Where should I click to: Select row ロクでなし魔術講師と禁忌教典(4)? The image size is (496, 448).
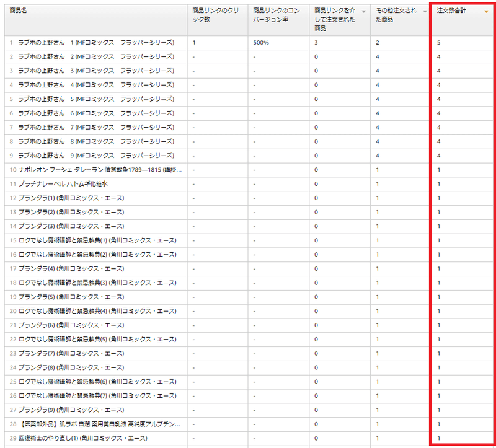(x=249, y=311)
